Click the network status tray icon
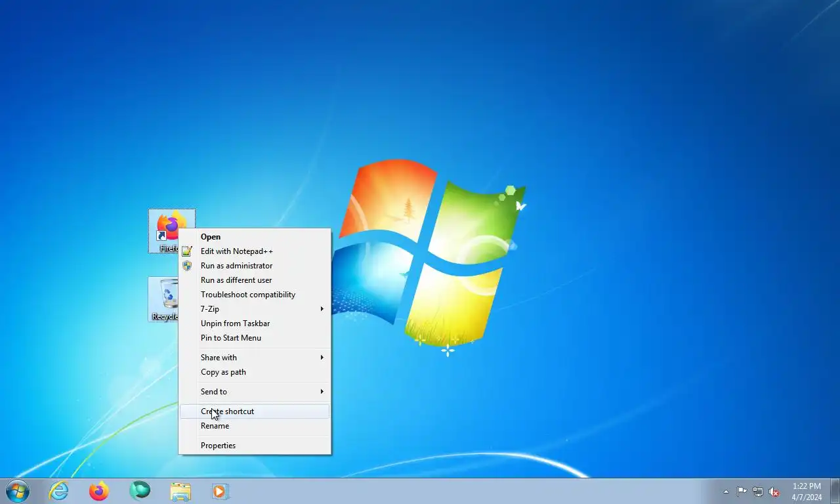The height and width of the screenshot is (504, 840). click(x=758, y=492)
